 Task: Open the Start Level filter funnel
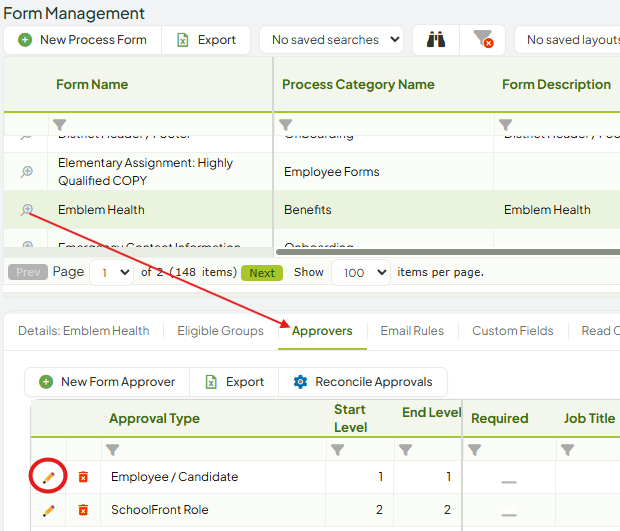337,450
